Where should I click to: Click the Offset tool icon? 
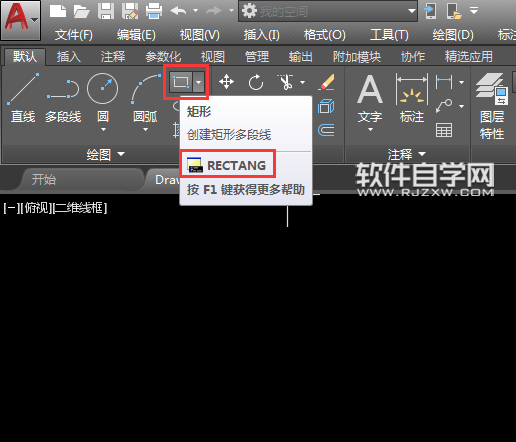click(x=326, y=130)
